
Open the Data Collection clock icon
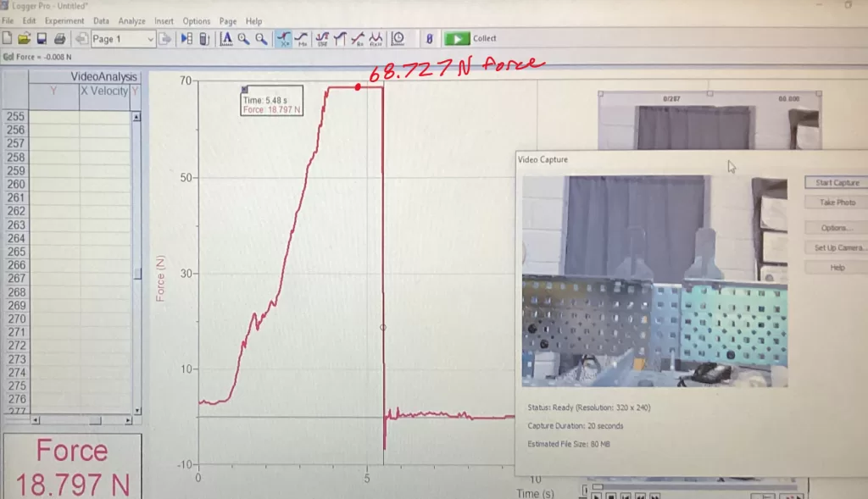398,39
